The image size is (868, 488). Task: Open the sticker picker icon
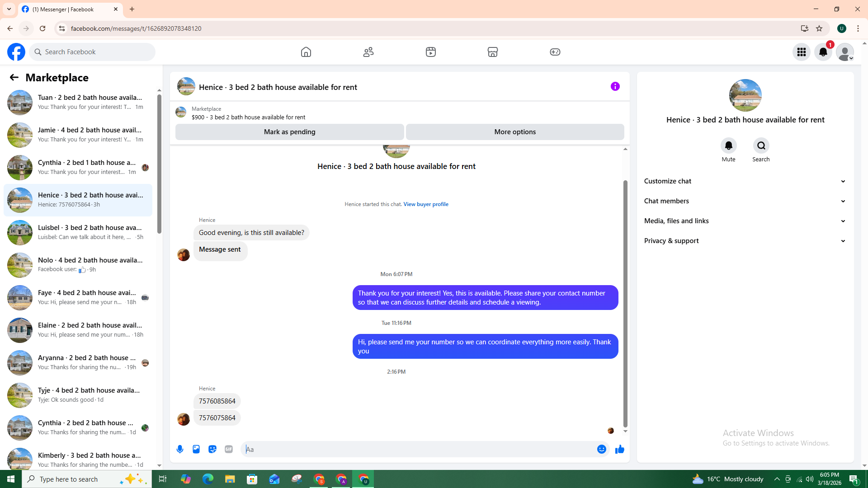pyautogui.click(x=212, y=449)
